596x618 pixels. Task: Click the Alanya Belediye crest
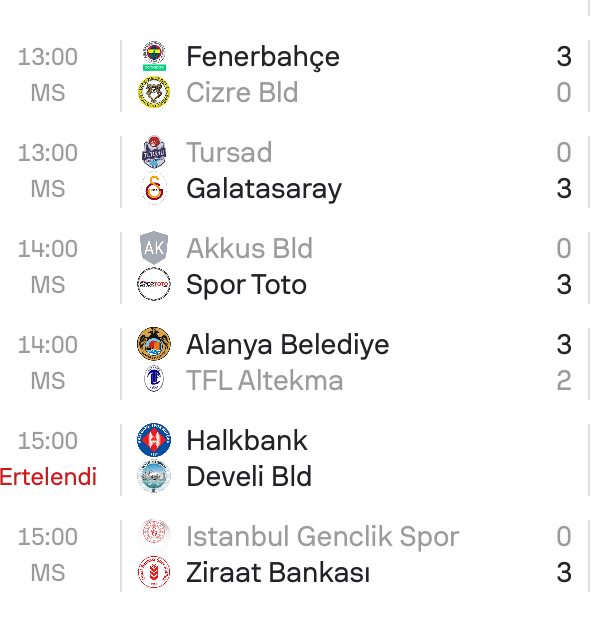coord(154,344)
